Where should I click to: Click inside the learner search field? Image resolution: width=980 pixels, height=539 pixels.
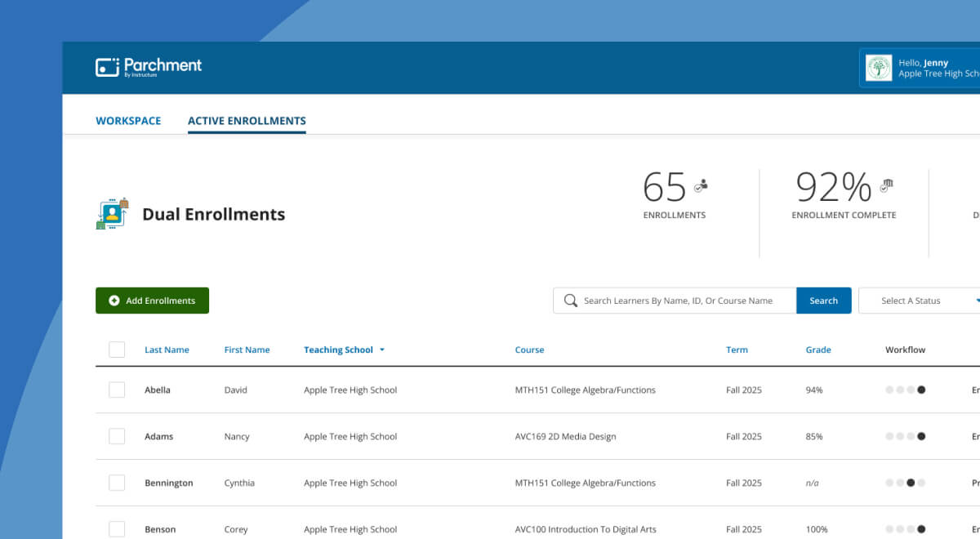coord(678,301)
